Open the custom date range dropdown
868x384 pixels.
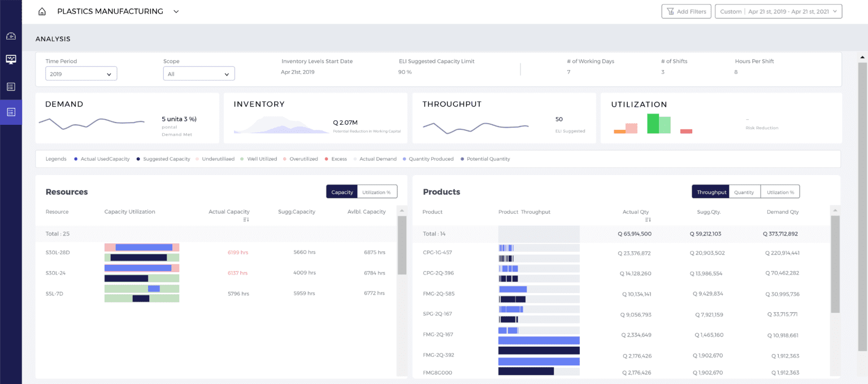[778, 11]
